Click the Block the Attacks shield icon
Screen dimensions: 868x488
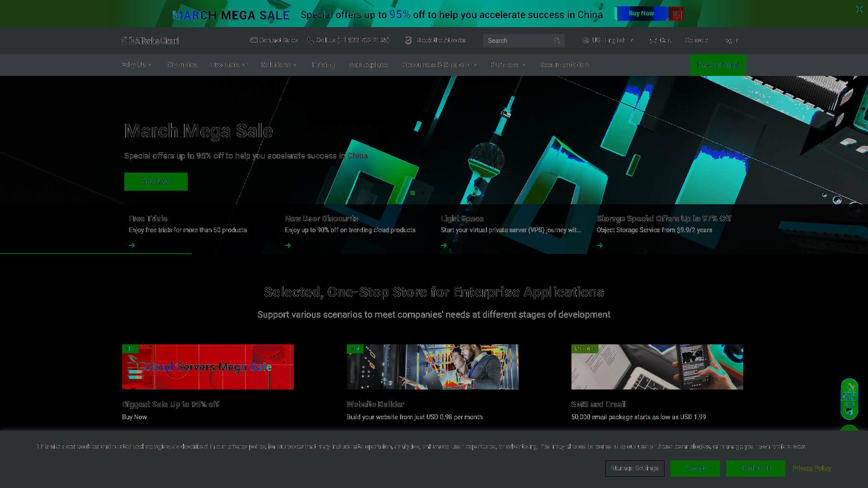point(408,40)
